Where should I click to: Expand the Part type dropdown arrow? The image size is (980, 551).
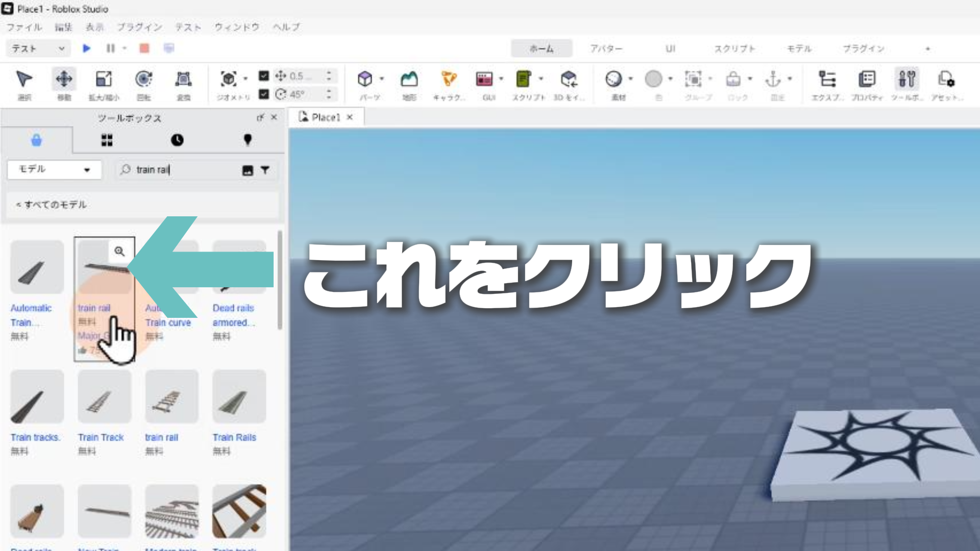point(382,79)
